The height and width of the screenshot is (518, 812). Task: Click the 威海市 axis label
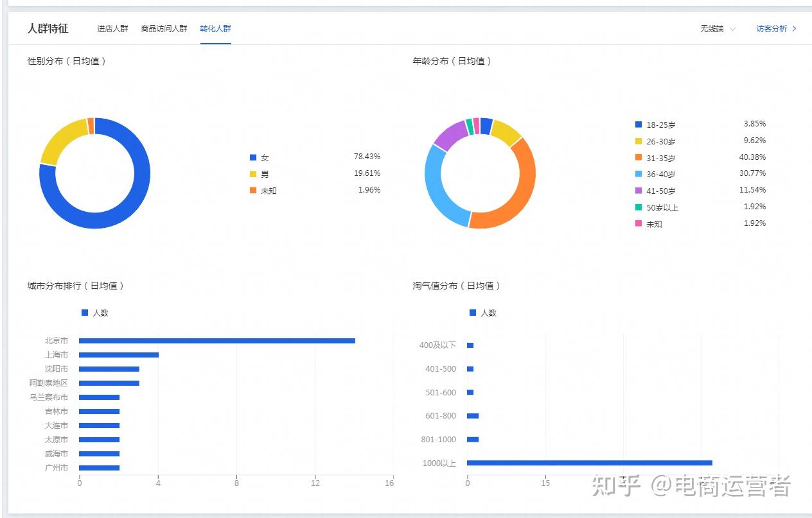[56, 454]
